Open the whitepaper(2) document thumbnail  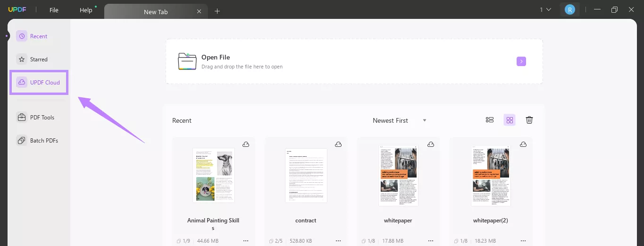pos(491,175)
